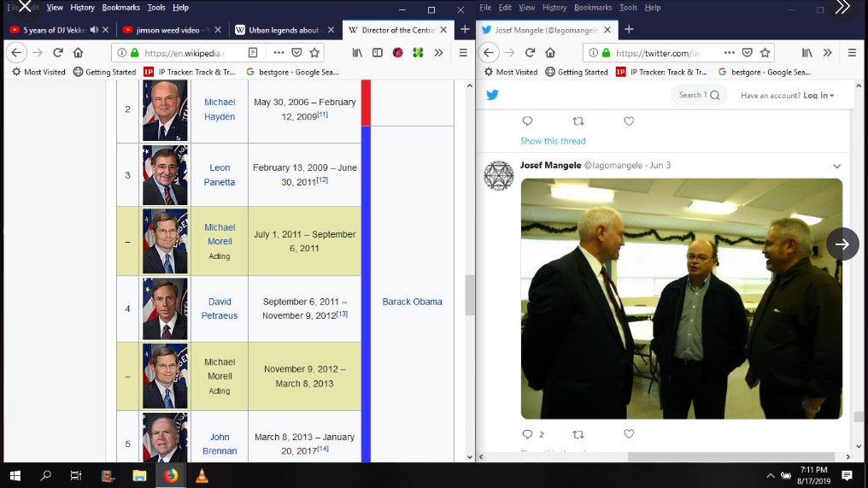The width and height of the screenshot is (868, 488).
Task: Switch to the 'Urban legends about' tab
Action: coord(284,30)
